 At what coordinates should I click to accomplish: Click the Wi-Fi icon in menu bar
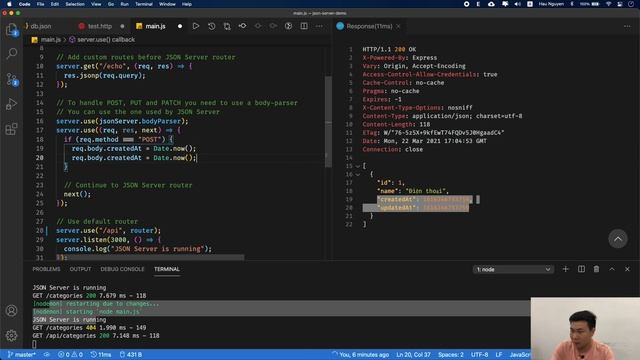click(609, 4)
